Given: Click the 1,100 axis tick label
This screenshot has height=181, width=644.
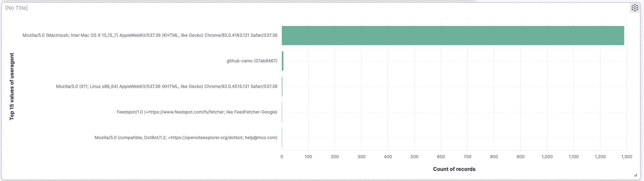Looking at the screenshot, I should (574, 157).
